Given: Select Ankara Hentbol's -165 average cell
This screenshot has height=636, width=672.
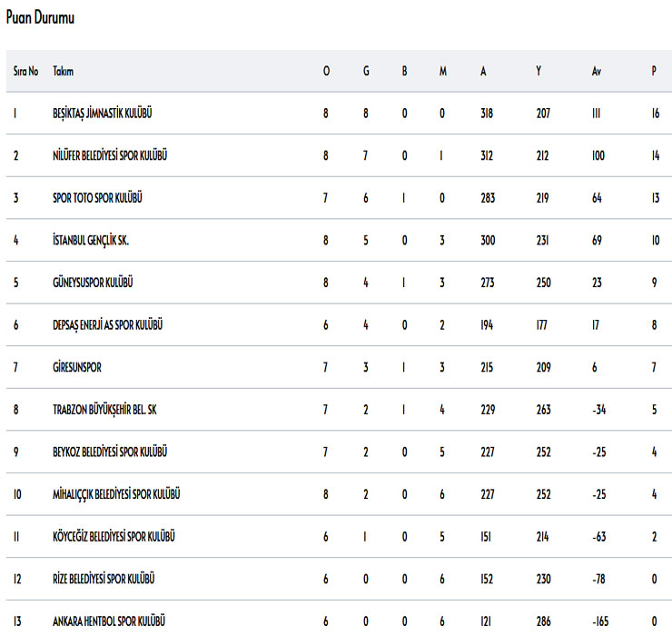Looking at the screenshot, I should [599, 621].
